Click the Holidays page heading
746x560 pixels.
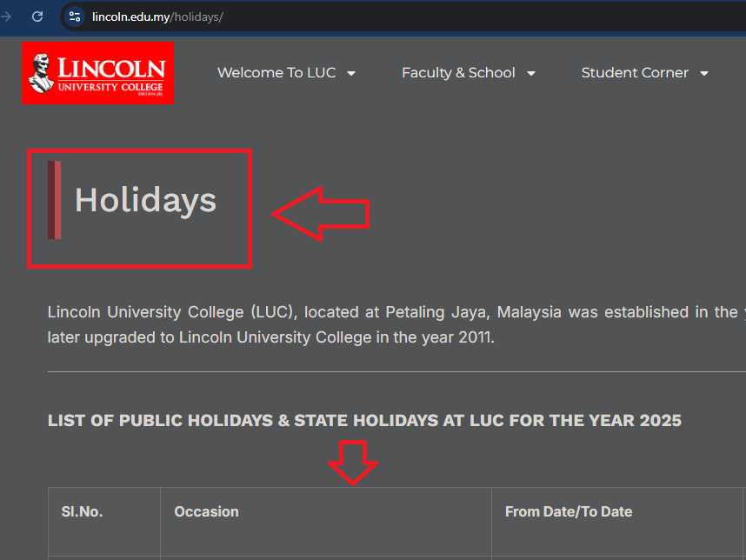(145, 200)
